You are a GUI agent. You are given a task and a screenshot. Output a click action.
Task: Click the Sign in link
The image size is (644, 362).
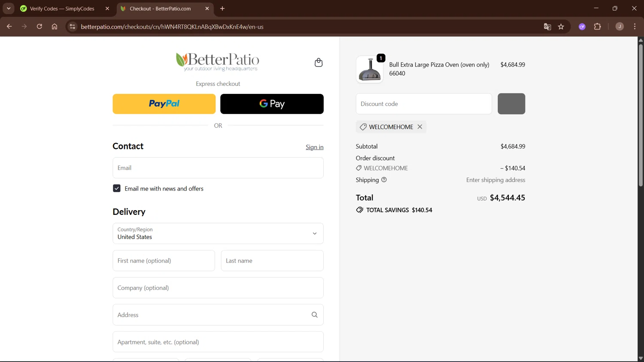coord(314,147)
